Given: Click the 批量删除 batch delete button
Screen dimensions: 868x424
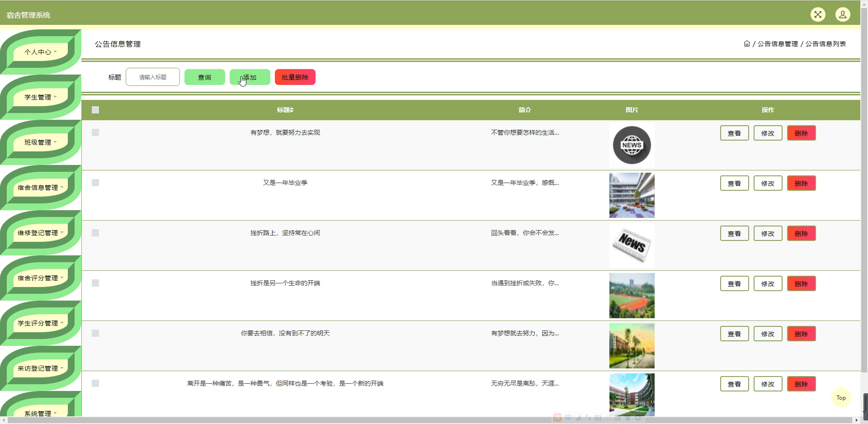Looking at the screenshot, I should click(x=295, y=77).
